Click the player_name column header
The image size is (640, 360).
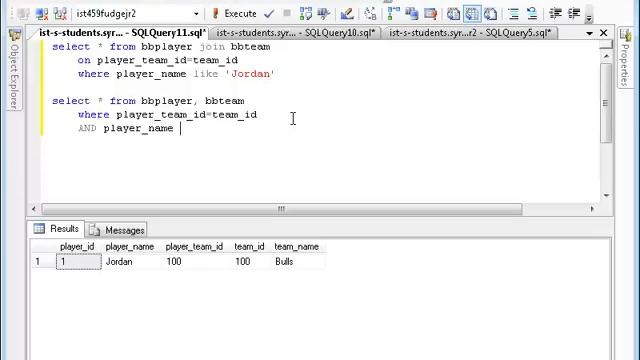tap(130, 247)
